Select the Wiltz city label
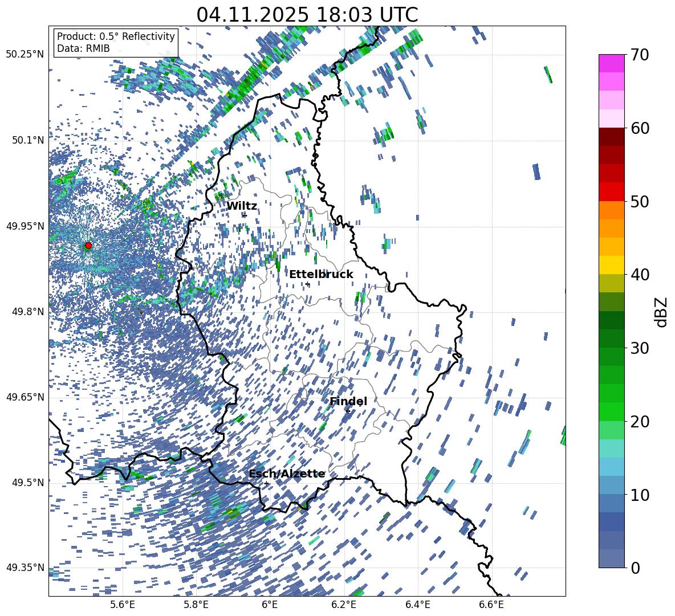 coord(242,206)
